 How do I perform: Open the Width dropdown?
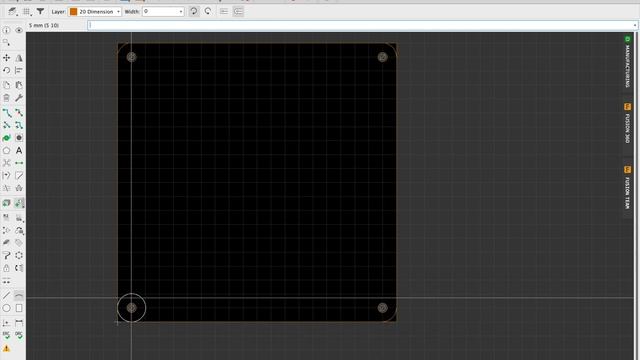[x=163, y=11]
